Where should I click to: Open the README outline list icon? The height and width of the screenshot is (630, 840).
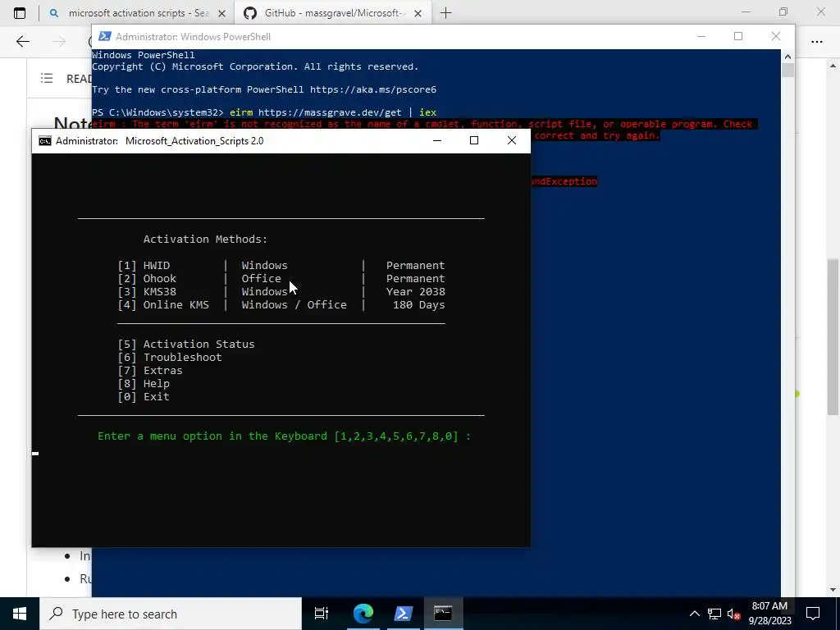click(x=47, y=78)
